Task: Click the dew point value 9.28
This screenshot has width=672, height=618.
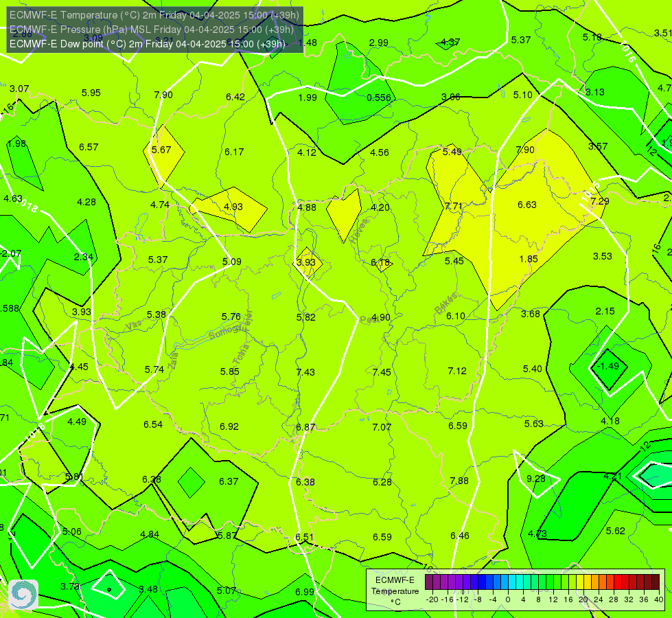Action: click(535, 479)
